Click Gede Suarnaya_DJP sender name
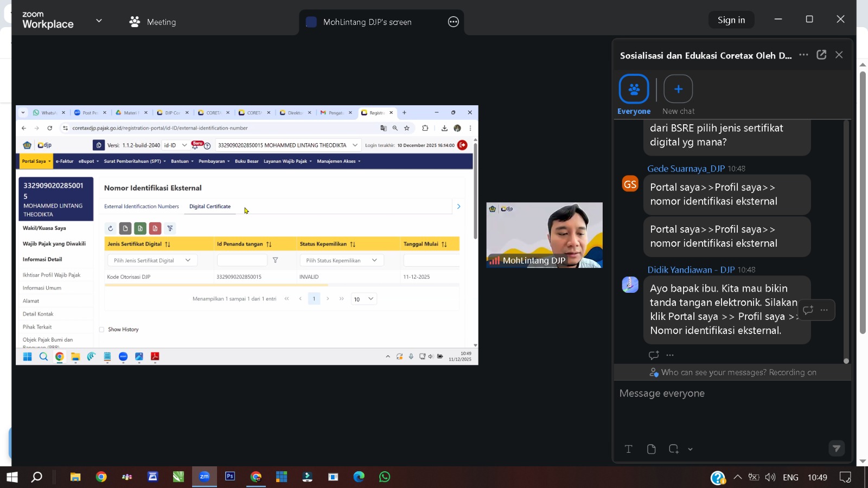The height and width of the screenshot is (488, 868). [x=686, y=169]
